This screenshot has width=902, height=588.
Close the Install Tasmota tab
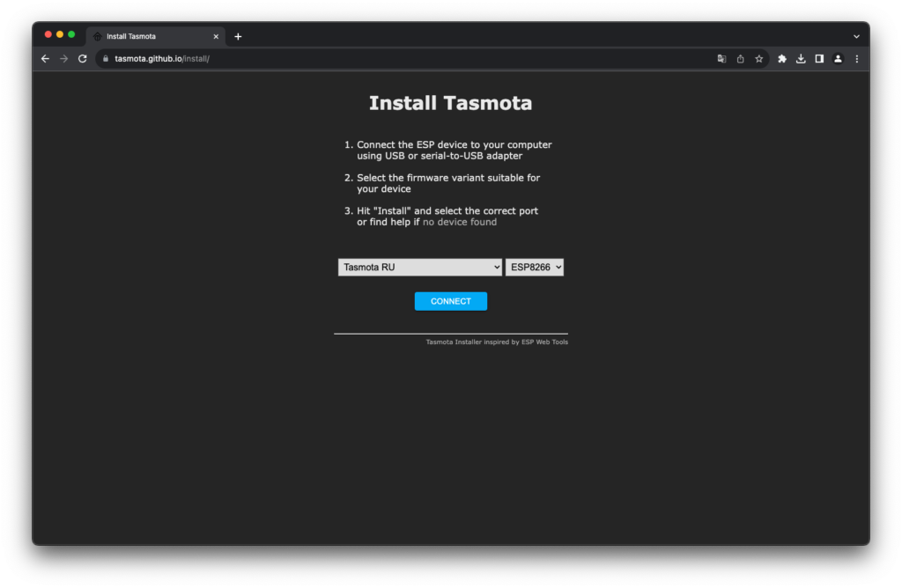(216, 36)
